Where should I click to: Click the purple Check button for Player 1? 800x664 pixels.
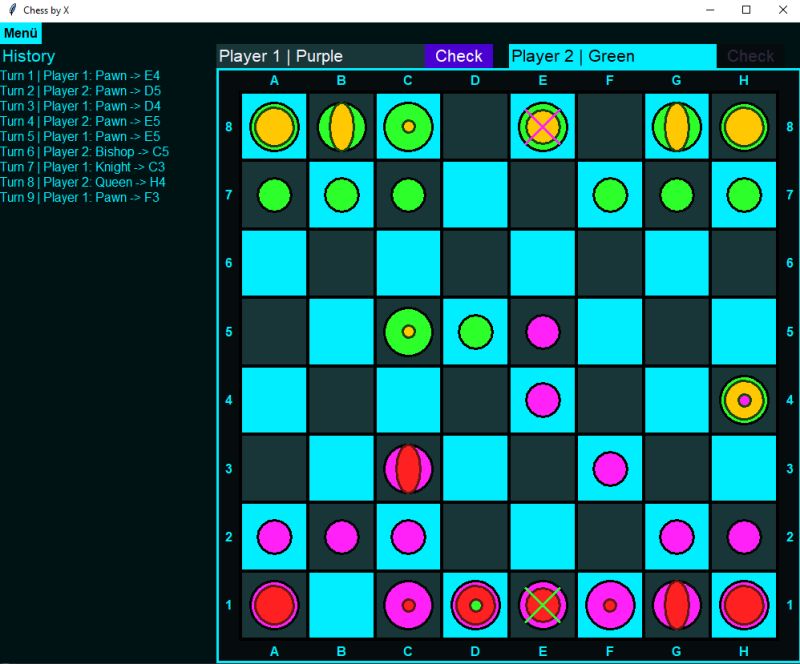pyautogui.click(x=459, y=56)
